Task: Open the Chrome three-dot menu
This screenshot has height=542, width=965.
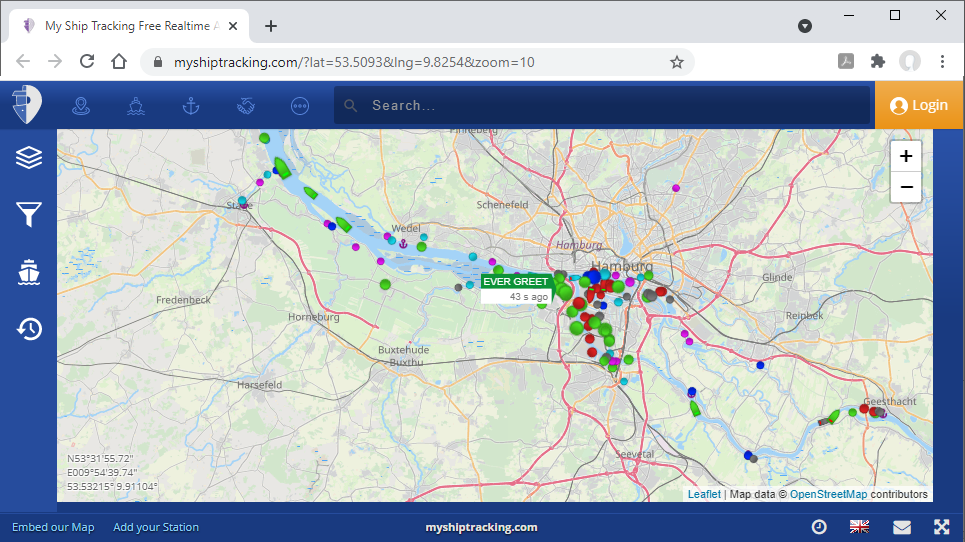Action: [x=942, y=61]
